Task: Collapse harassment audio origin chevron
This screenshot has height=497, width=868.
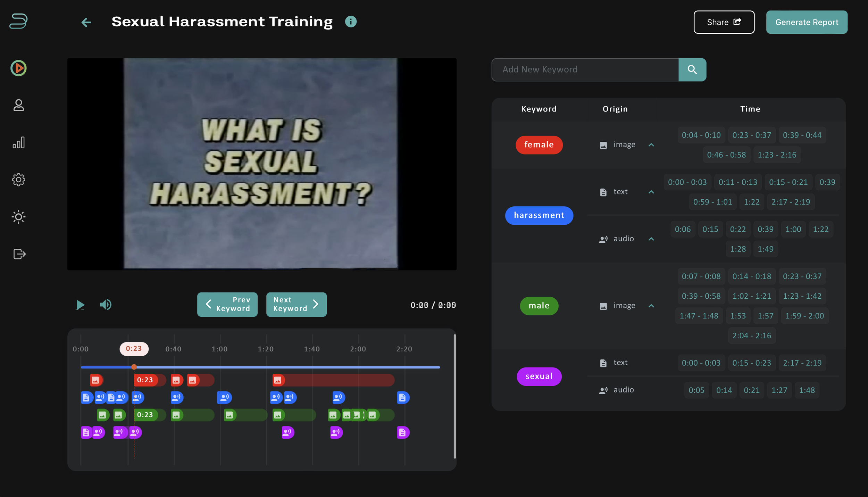Action: tap(651, 239)
